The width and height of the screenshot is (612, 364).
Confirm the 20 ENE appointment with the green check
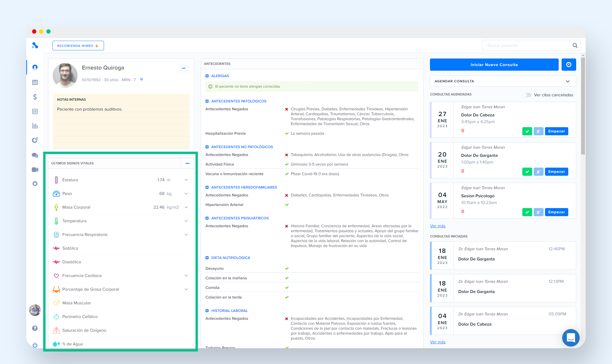coord(527,172)
